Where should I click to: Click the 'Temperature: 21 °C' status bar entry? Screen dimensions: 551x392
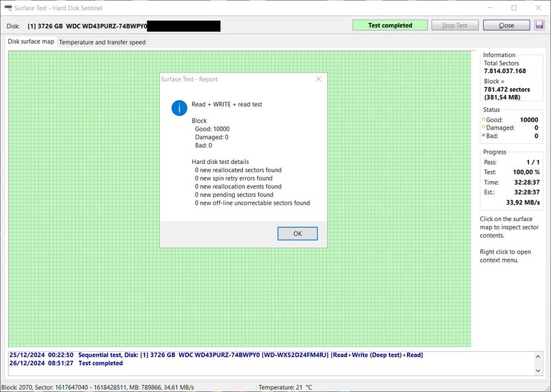[x=285, y=387]
